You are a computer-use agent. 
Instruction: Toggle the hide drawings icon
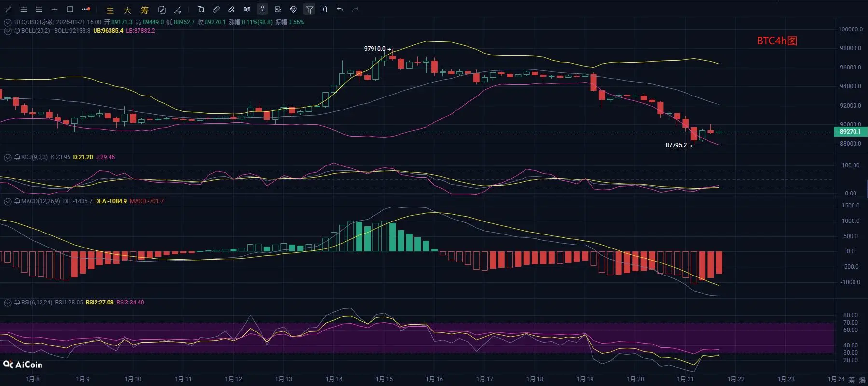coord(293,9)
